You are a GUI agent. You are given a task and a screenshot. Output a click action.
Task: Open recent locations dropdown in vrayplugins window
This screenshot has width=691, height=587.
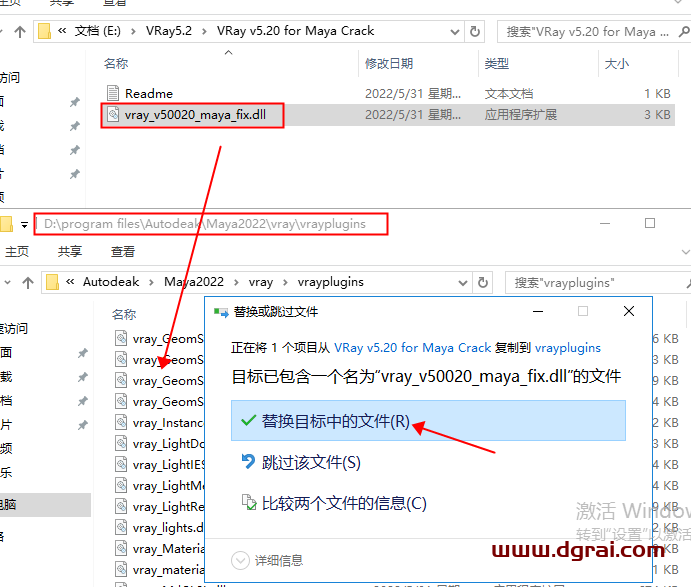click(x=7, y=282)
